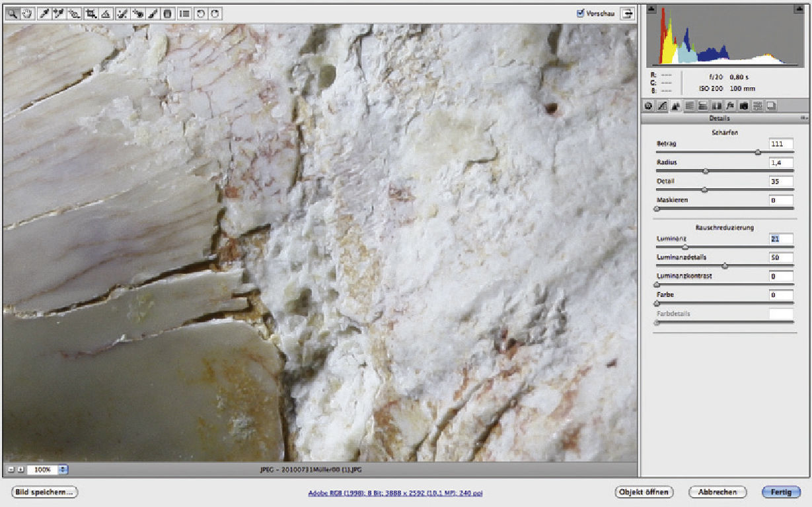The height and width of the screenshot is (507, 812).
Task: Click the Luminanz value input field
Action: click(781, 239)
